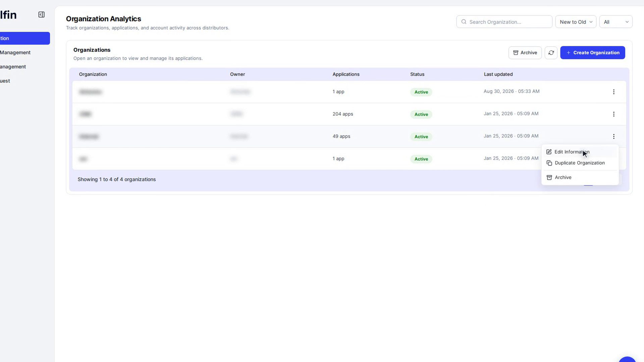Image resolution: width=644 pixels, height=362 pixels.
Task: Click the Create Organization button
Action: pyautogui.click(x=592, y=53)
